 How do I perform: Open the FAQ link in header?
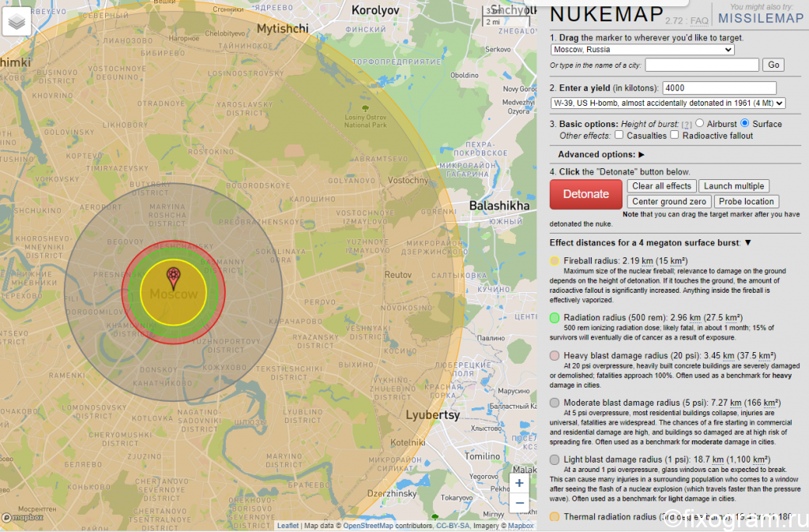coord(699,21)
